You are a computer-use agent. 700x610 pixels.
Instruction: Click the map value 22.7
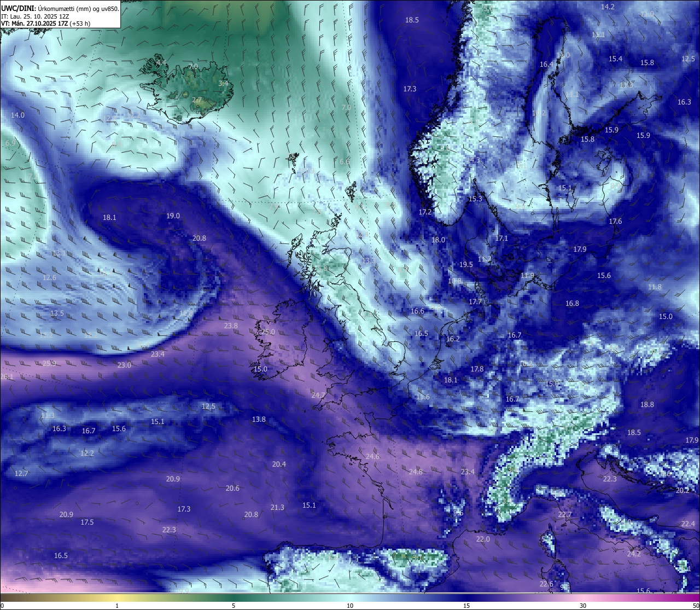click(x=564, y=515)
